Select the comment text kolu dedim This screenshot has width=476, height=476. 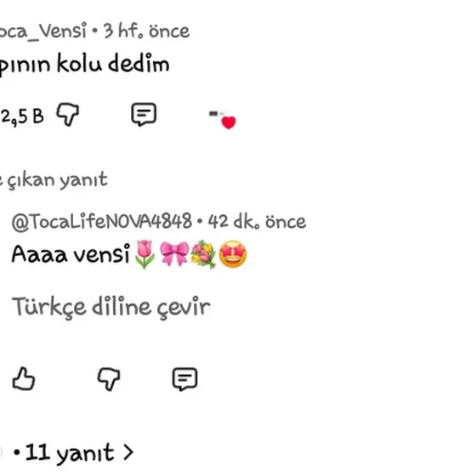113,63
